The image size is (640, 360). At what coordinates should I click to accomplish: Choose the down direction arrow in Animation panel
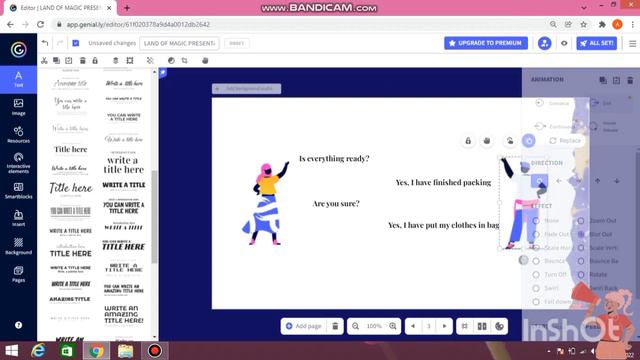tap(617, 181)
